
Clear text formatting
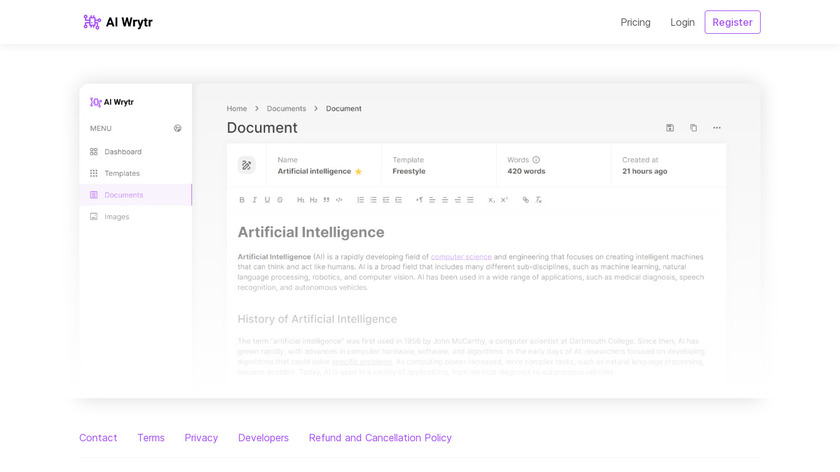coord(538,200)
